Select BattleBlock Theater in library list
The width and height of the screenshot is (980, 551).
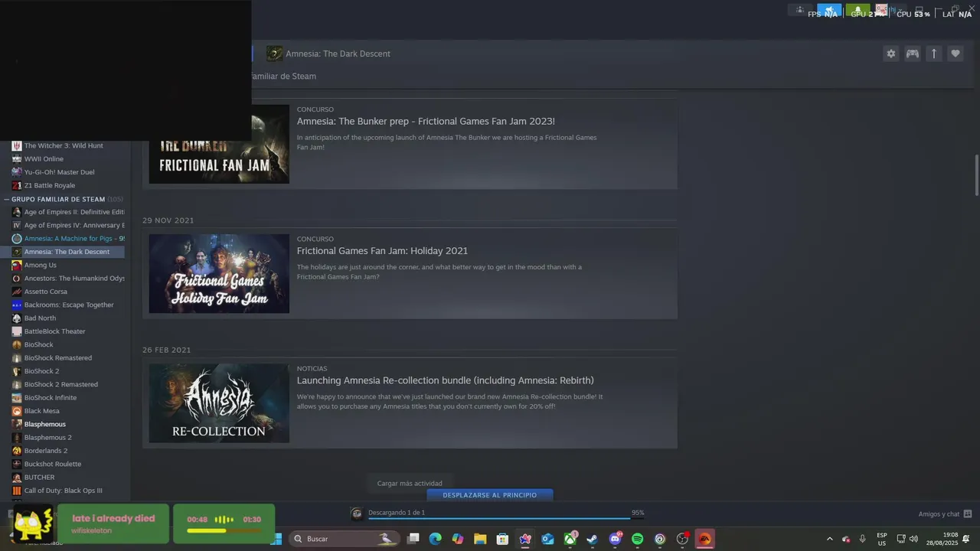[x=54, y=331]
